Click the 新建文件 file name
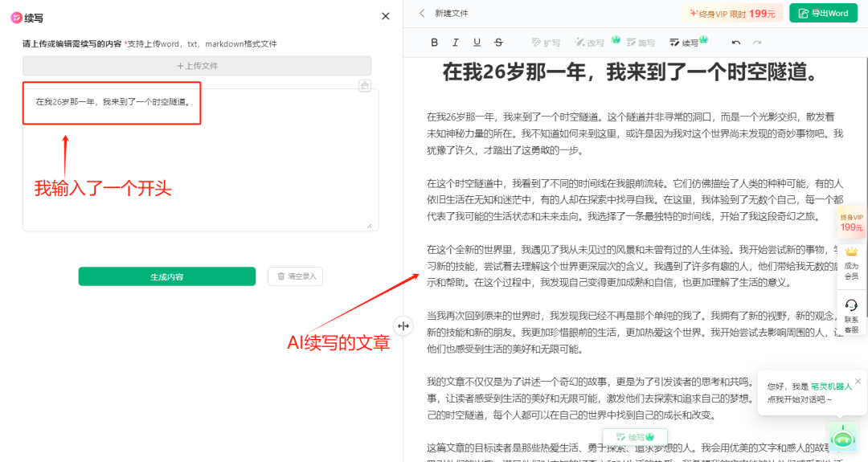 coord(451,14)
